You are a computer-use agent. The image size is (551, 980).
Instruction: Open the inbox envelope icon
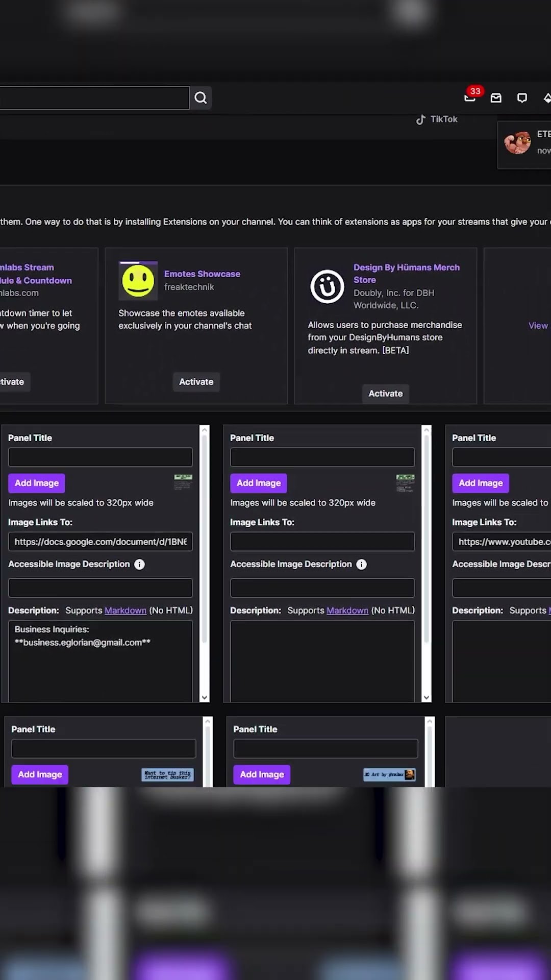click(496, 98)
